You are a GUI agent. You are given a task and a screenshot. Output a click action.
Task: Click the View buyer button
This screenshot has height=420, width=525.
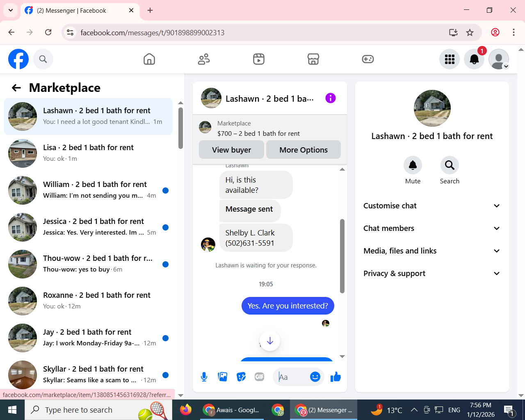coord(231,150)
